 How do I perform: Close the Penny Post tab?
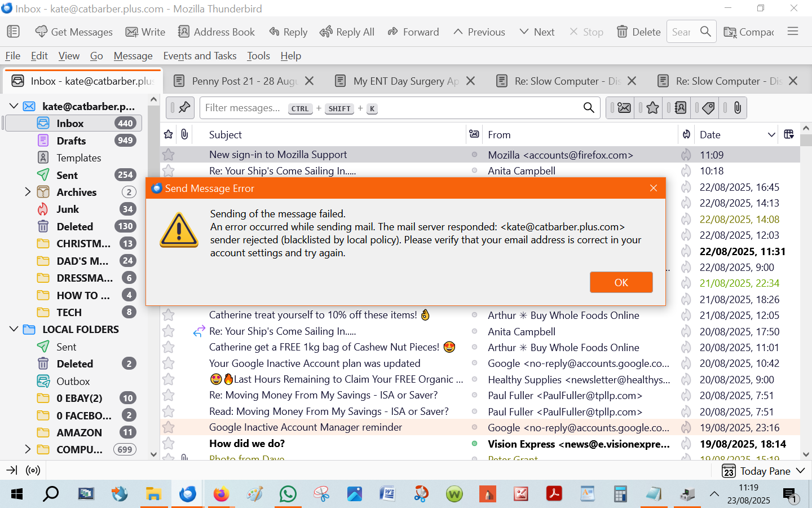click(x=309, y=81)
